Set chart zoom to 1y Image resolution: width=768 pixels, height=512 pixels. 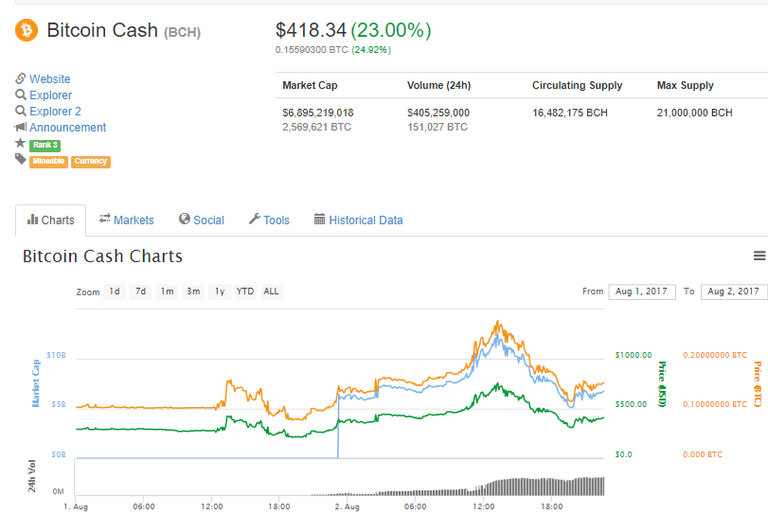tap(219, 292)
